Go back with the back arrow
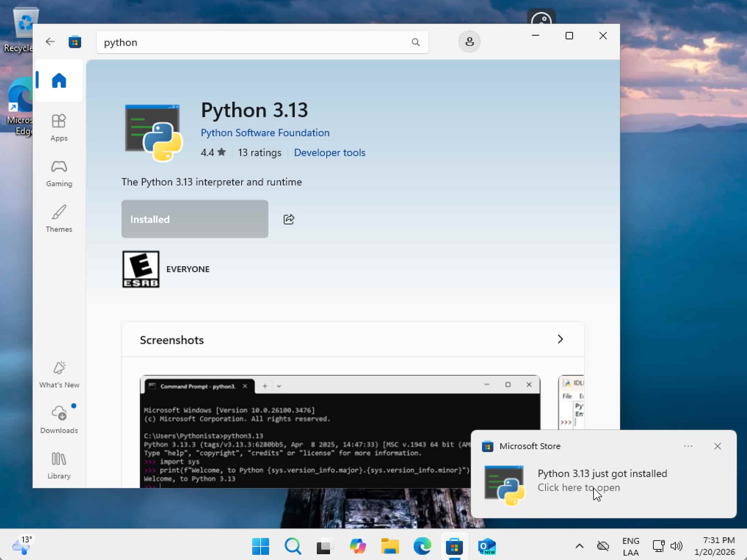The image size is (747, 560). click(x=50, y=42)
